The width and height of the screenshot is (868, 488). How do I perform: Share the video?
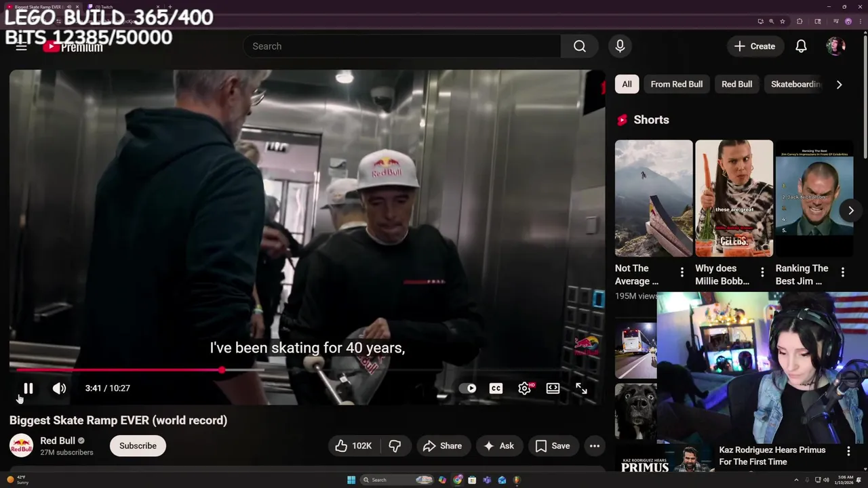(x=442, y=445)
